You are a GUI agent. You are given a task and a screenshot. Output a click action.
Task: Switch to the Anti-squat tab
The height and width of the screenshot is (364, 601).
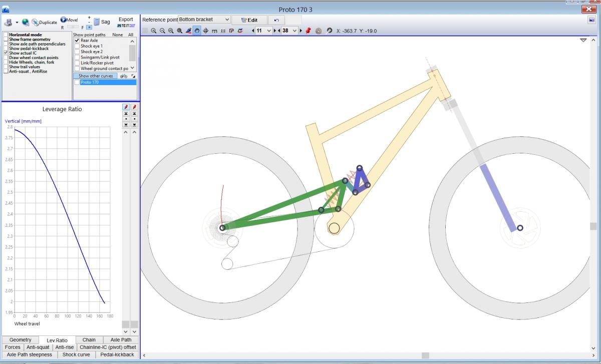38,347
